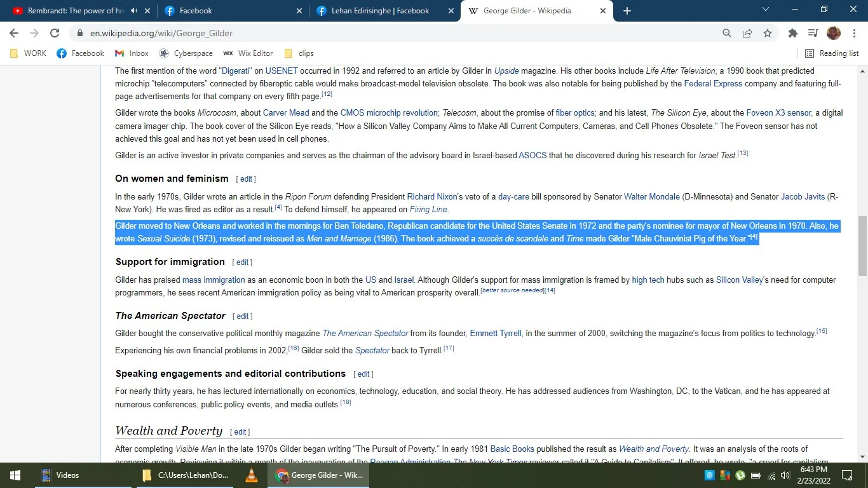Edit the 'Wealth and Poverty' section
The image size is (868, 488).
[x=240, y=432]
